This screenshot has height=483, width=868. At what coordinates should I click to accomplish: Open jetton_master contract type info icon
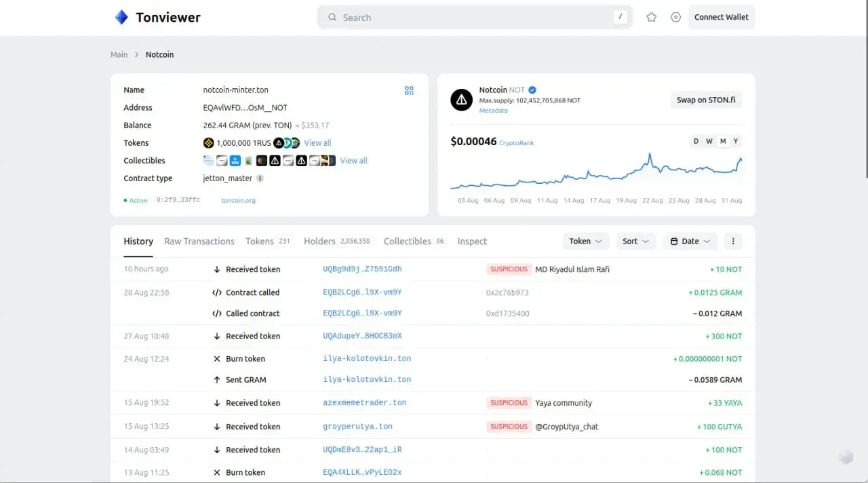(260, 178)
